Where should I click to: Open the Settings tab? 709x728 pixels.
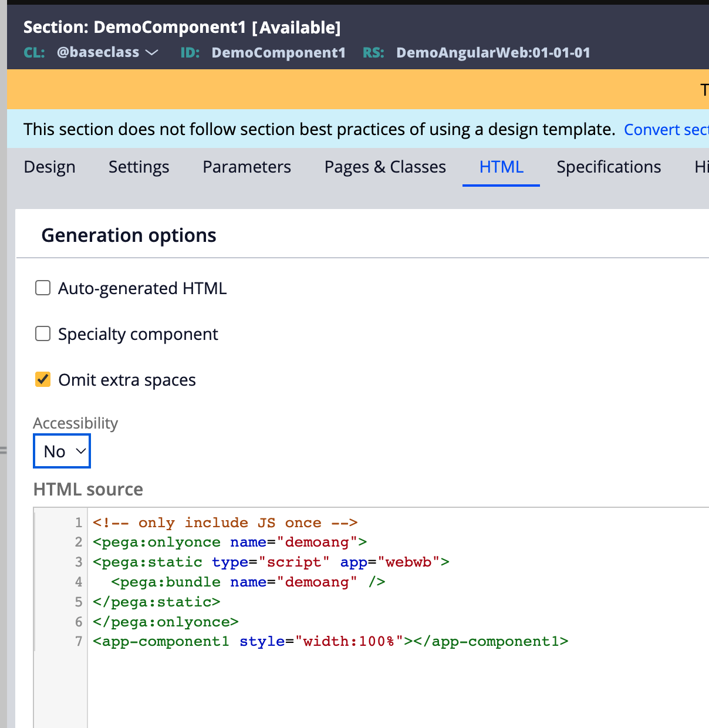coord(139,167)
